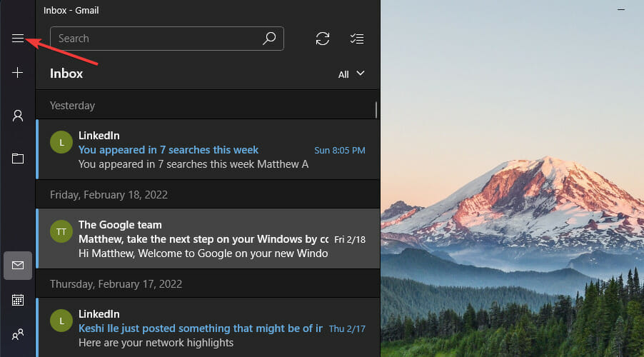Open the People app icon
644x357 pixels.
[x=18, y=333]
